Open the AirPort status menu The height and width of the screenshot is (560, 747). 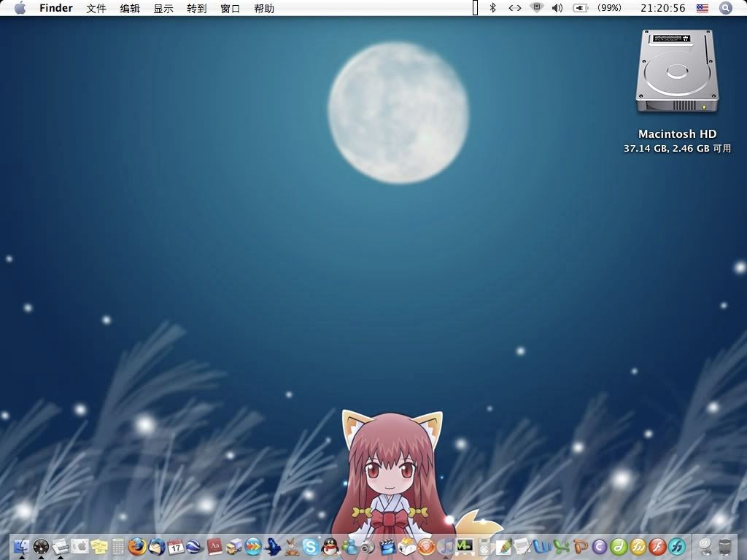pos(537,7)
